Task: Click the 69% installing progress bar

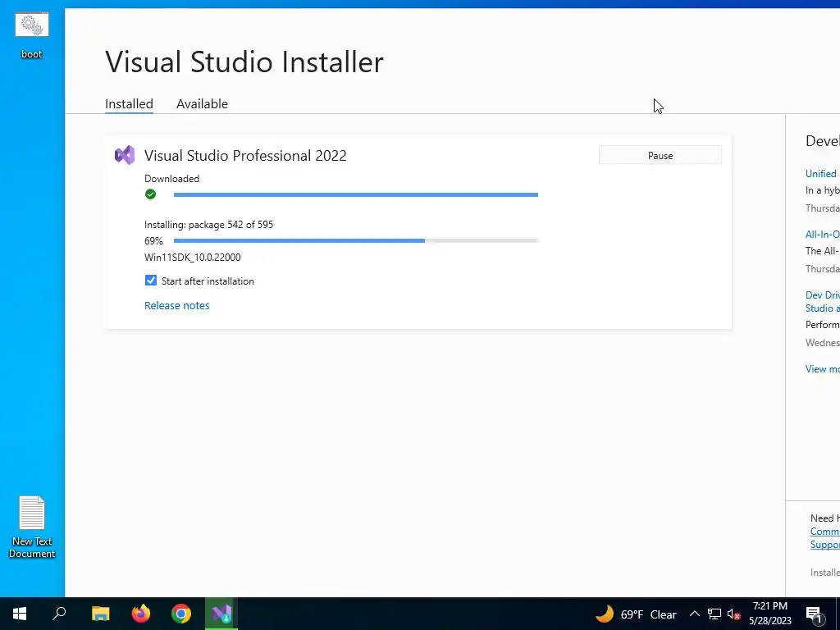Action: (356, 241)
